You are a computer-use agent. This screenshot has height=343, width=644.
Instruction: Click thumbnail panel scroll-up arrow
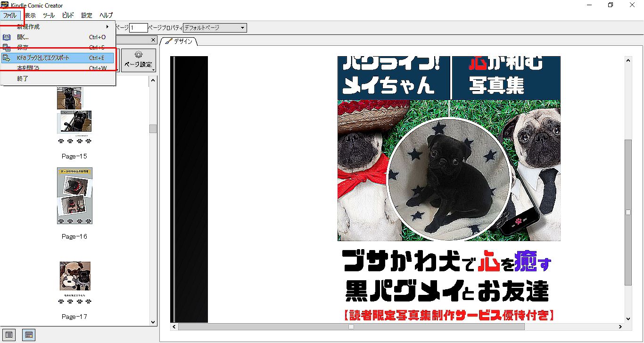point(153,79)
